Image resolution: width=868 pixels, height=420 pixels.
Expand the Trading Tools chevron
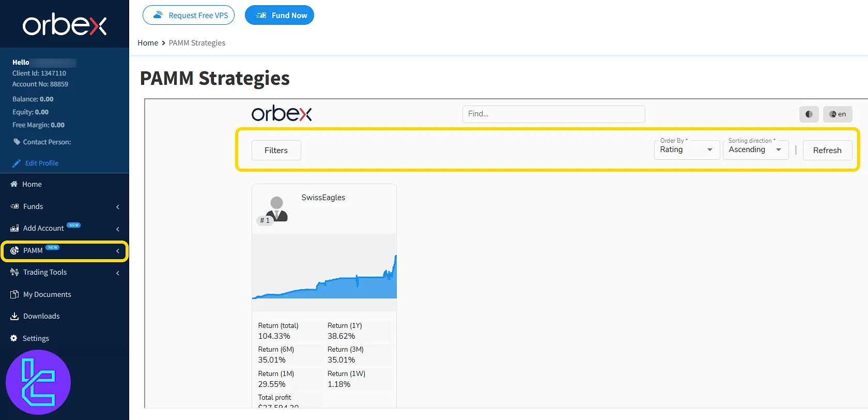pos(118,273)
